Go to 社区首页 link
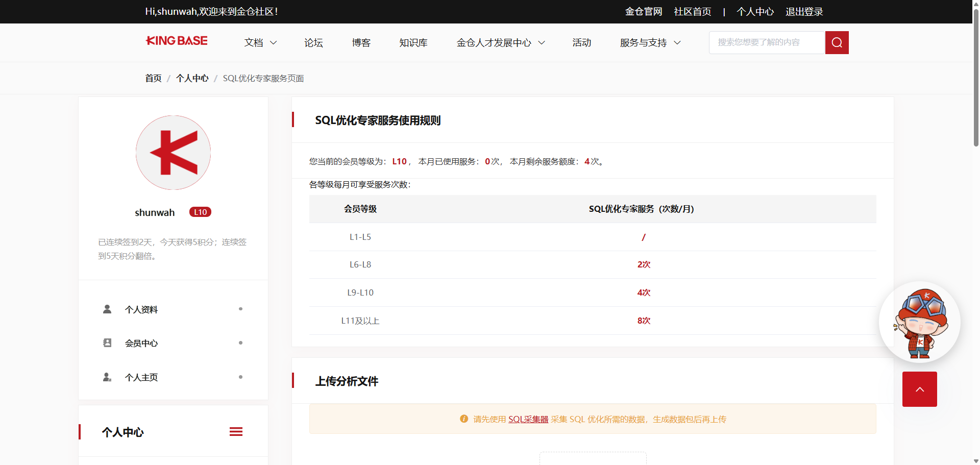The image size is (980, 465). [x=693, y=12]
